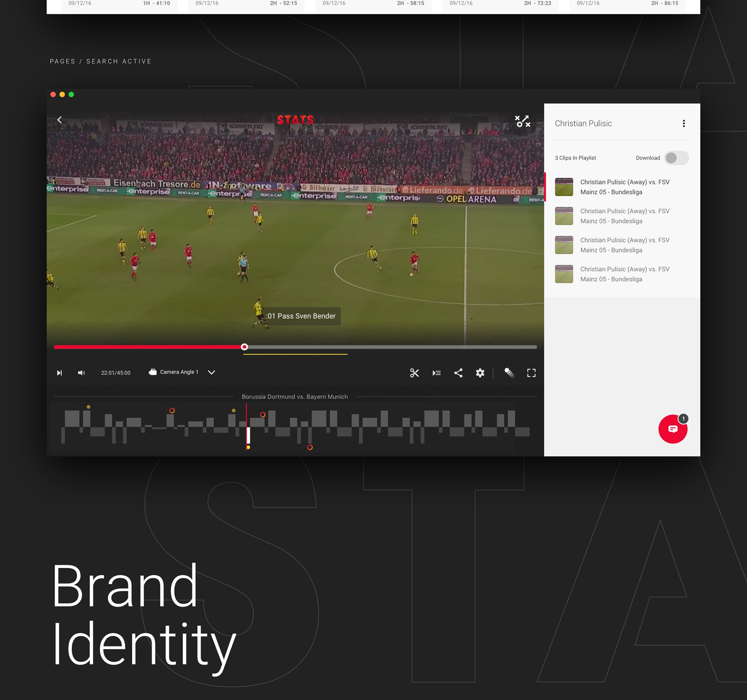This screenshot has height=700, width=747.
Task: Click the 22:01/45:00 time display
Action: (x=116, y=373)
